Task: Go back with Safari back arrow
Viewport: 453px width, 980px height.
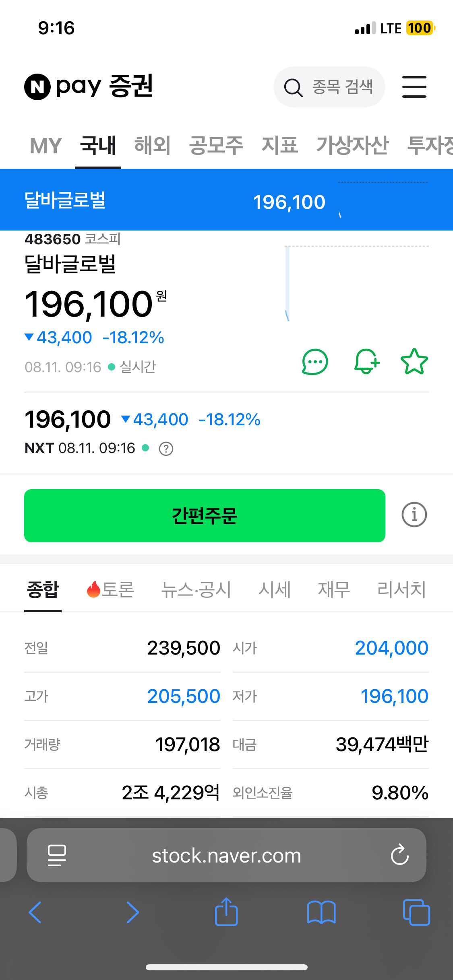Action: click(x=35, y=912)
